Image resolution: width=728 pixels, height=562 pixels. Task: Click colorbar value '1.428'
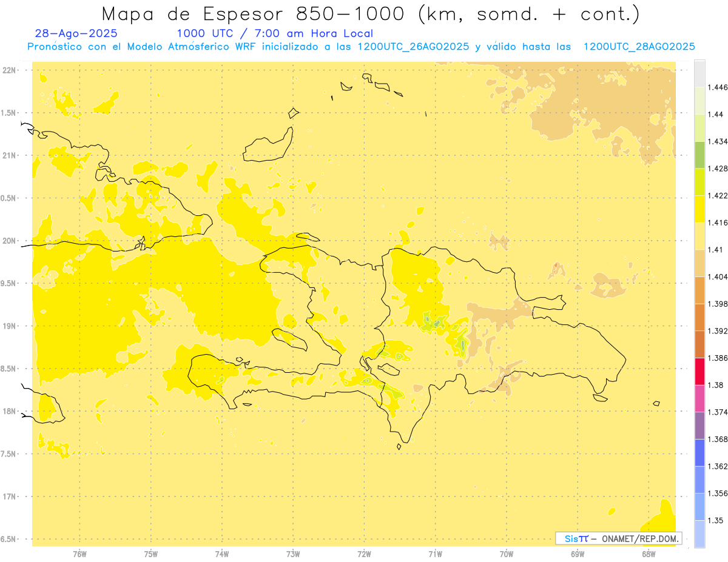click(x=718, y=169)
